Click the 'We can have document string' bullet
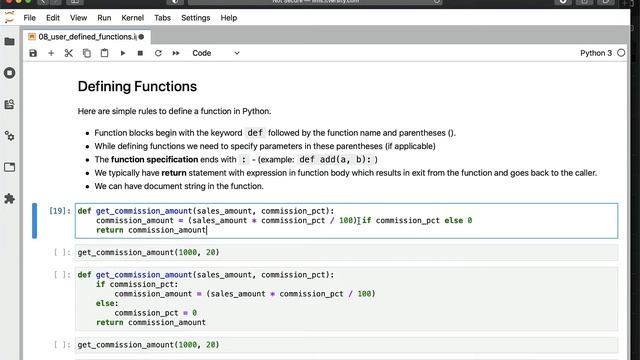This screenshot has height=360, width=640. [x=179, y=186]
